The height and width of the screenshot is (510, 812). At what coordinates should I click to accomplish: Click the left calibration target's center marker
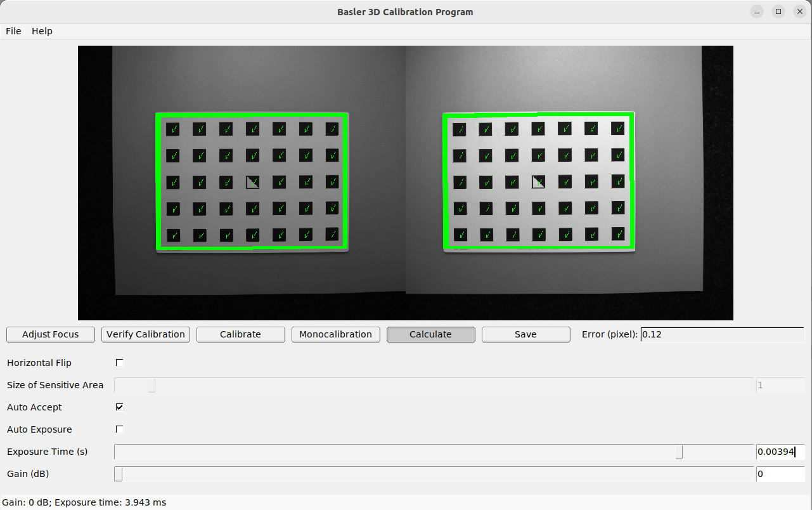point(252,183)
